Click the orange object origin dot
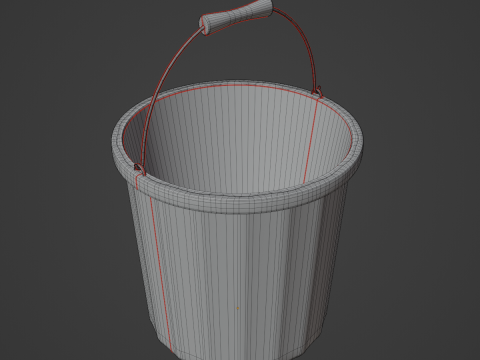This screenshot has width=480, height=360. coord(238,308)
